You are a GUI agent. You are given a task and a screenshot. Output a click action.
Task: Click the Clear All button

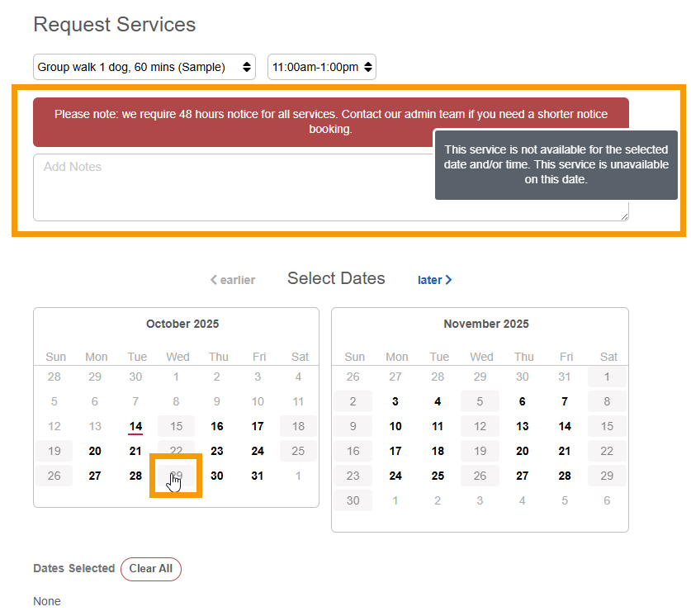(x=150, y=569)
